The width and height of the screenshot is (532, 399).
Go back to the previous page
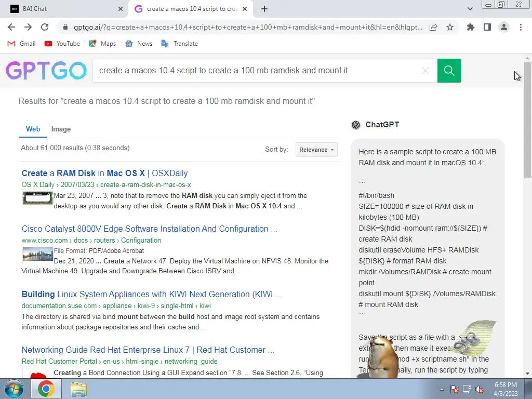pos(11,27)
